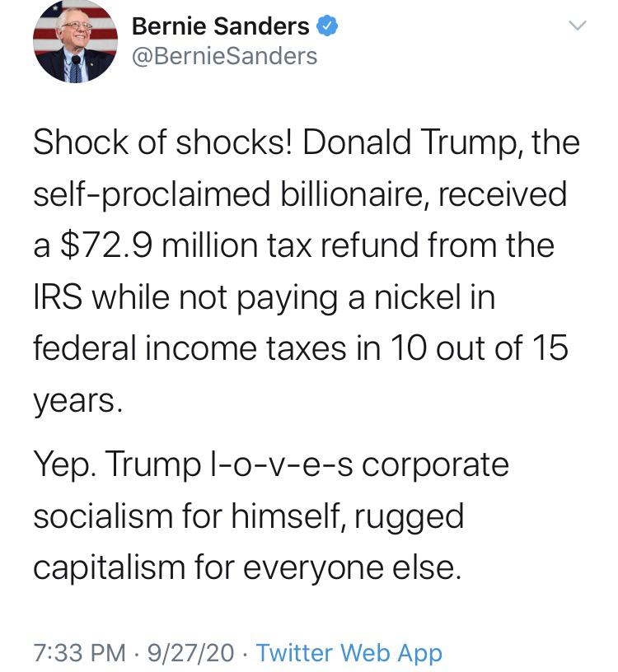This screenshot has height=672, width=618.
Task: Open the Twitter Web App source link
Action: pos(349,653)
